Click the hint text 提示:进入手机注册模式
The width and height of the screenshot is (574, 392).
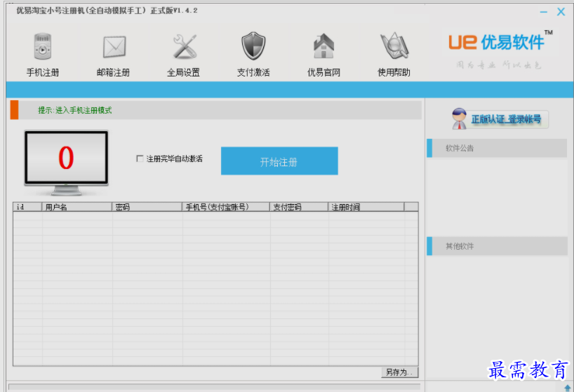[74, 110]
